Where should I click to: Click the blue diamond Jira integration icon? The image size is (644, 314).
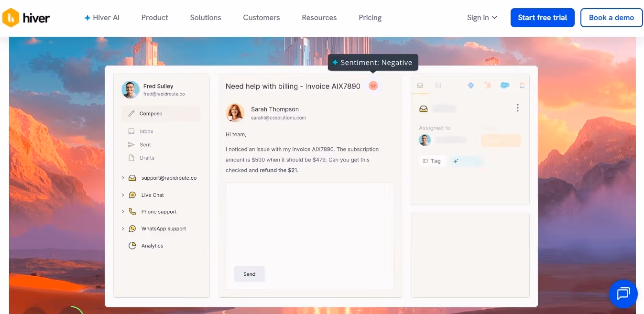coord(471,86)
